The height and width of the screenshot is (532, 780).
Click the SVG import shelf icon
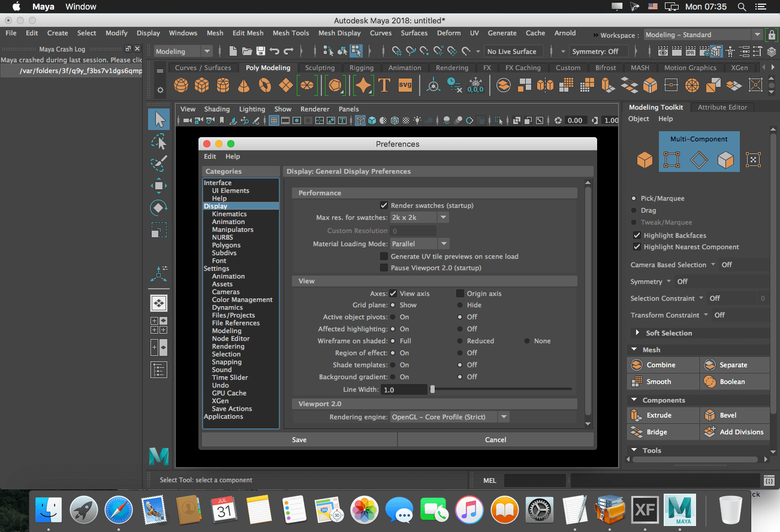[405, 85]
